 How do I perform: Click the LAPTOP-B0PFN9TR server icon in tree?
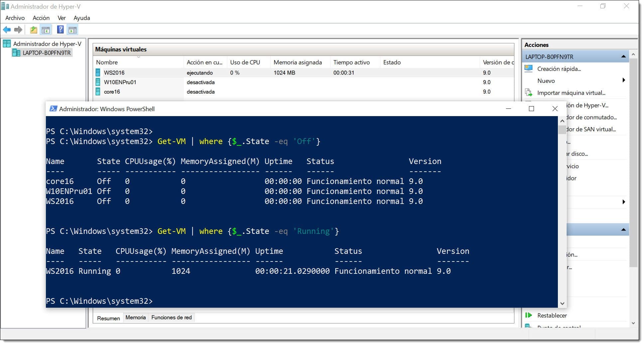coord(16,53)
